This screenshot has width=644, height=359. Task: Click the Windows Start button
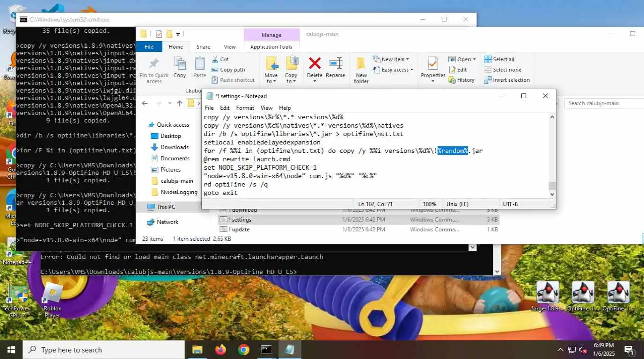11,350
